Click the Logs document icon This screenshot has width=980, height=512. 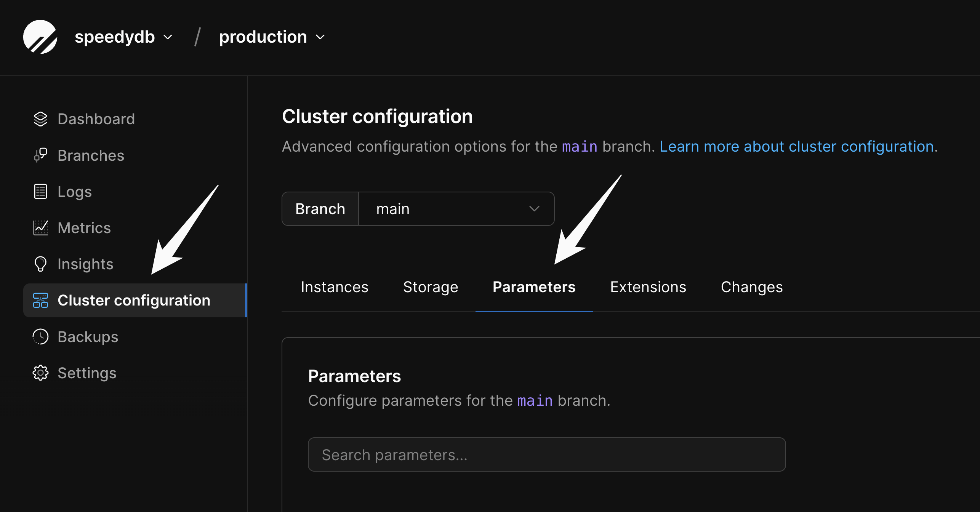[40, 191]
